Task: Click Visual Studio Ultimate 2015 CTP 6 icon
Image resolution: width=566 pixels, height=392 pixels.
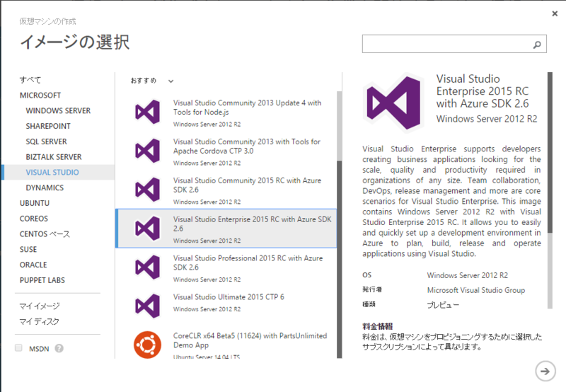Action: [147, 306]
